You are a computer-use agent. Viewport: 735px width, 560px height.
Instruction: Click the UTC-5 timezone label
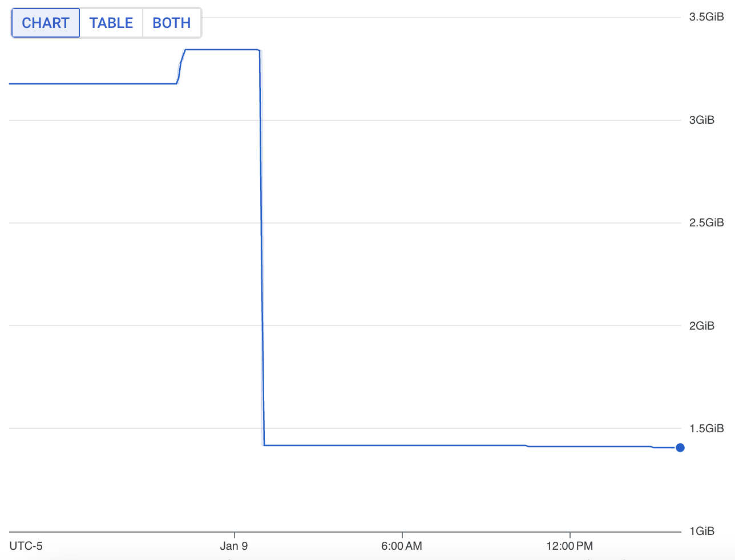(26, 546)
